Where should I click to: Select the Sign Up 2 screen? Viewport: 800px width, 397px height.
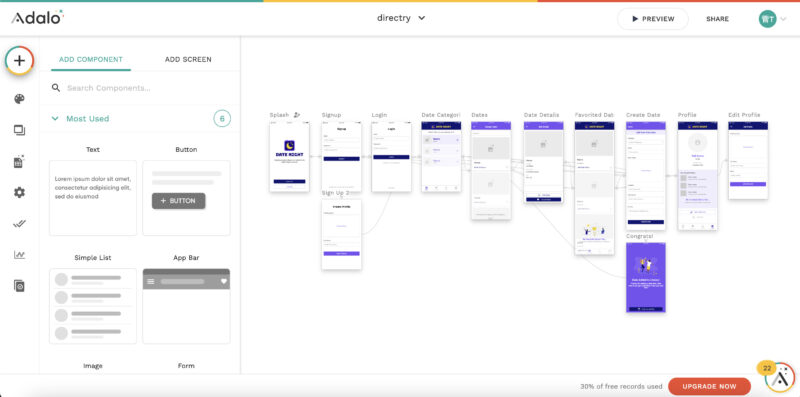(x=341, y=234)
